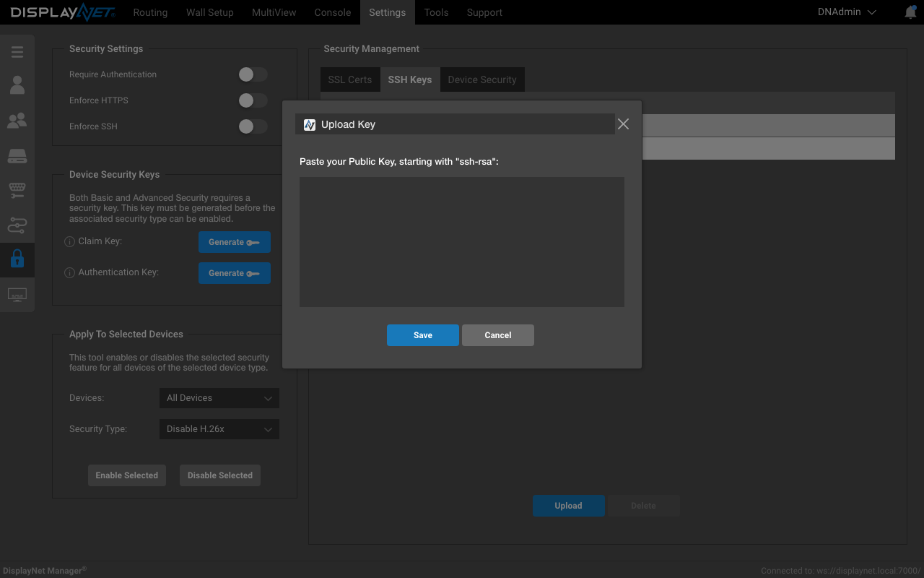Viewport: 924px width, 578px height.
Task: Open the serial port tools sidebar icon
Action: 17,190
